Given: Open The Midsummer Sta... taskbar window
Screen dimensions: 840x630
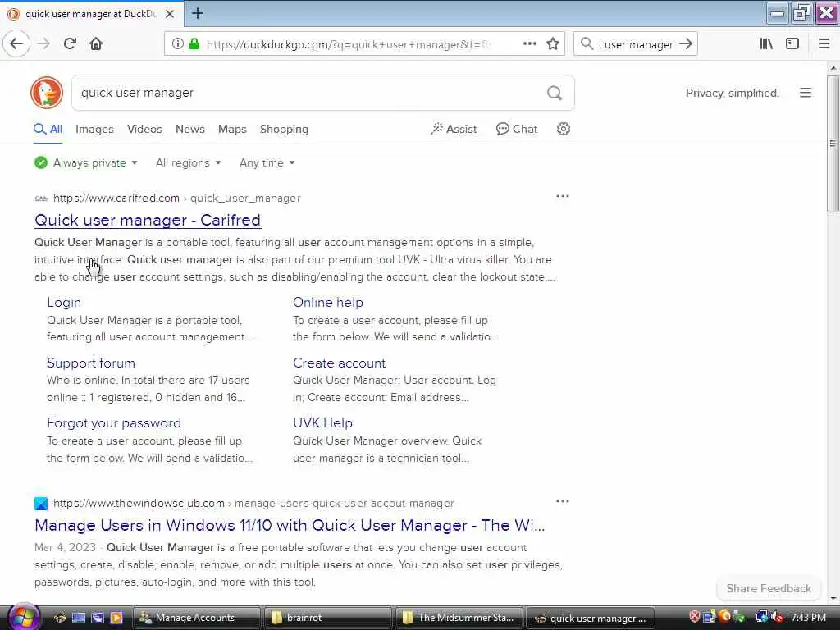Looking at the screenshot, I should pos(459,618).
